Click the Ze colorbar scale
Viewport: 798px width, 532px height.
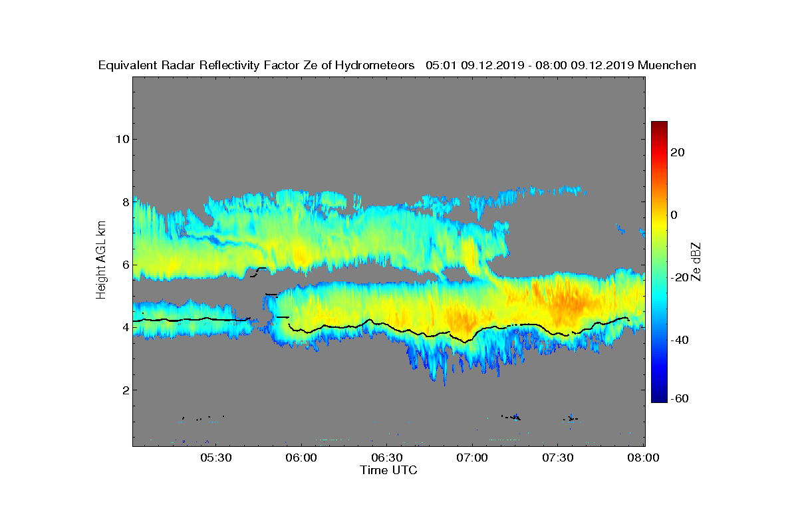click(659, 262)
